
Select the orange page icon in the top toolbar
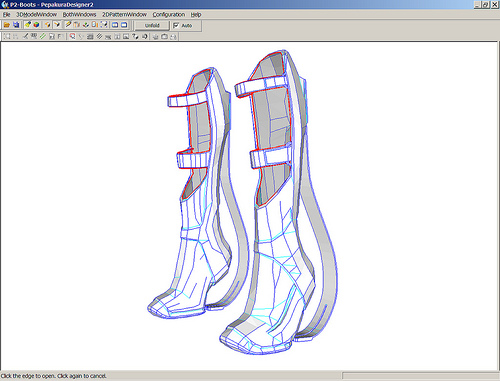[x=95, y=25]
